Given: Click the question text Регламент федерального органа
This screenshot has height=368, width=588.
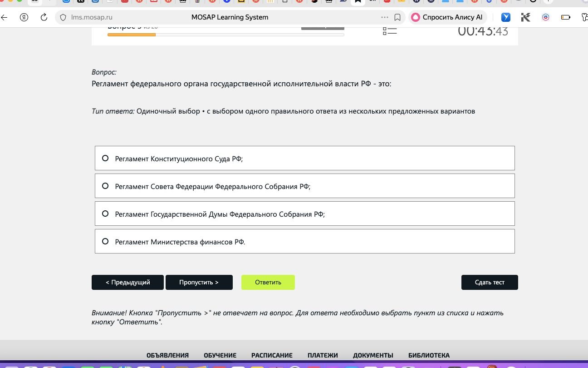Looking at the screenshot, I should pyautogui.click(x=241, y=84).
